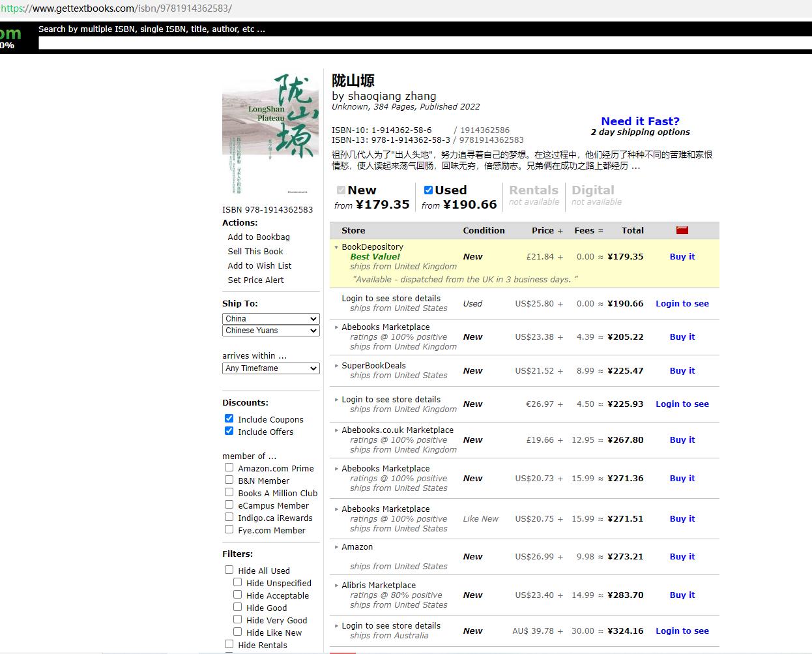Buy it from Amazon at ¥273.21
The width and height of the screenshot is (812, 654).
[682, 557]
